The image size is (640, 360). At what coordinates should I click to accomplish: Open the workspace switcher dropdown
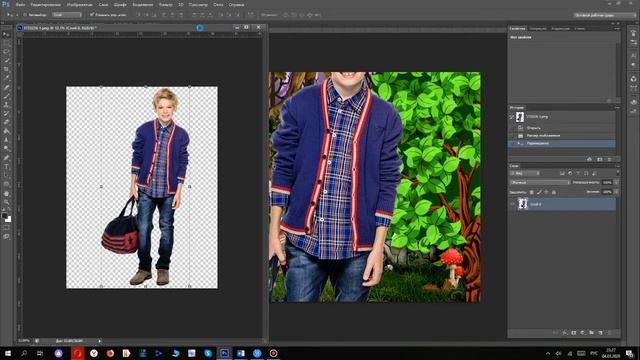[x=605, y=15]
